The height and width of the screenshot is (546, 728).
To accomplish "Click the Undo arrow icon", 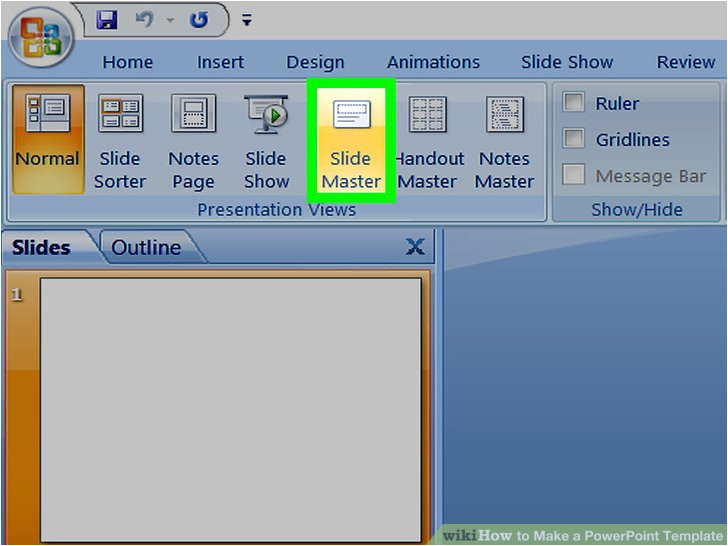I will click(x=143, y=19).
